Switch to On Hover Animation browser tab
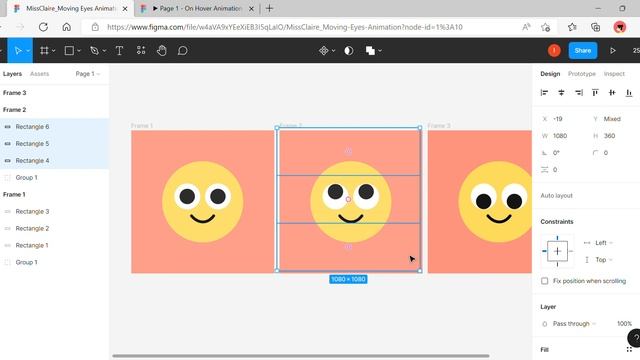This screenshot has width=640, height=360. [197, 8]
